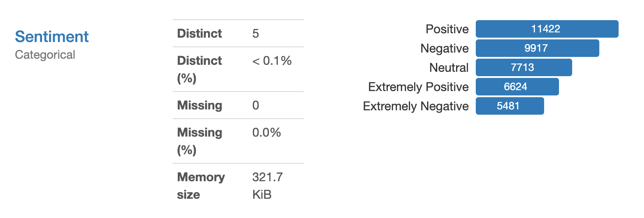Select the Extremely Positive category label
The image size is (644, 218).
click(418, 87)
